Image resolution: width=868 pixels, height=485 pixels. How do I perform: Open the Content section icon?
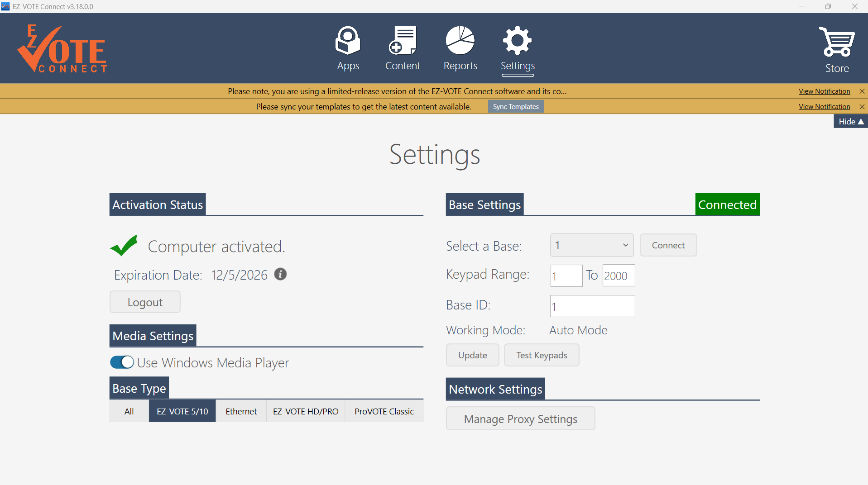pyautogui.click(x=402, y=41)
